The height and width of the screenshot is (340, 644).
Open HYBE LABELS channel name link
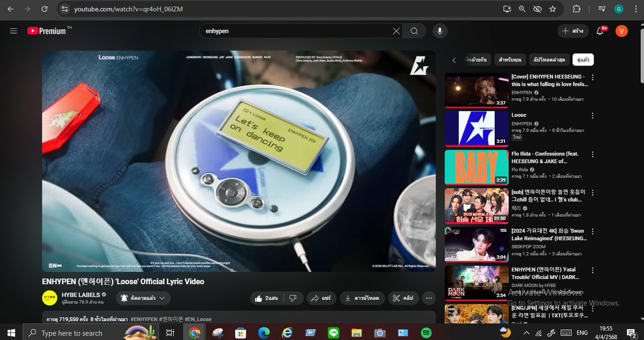[80, 294]
